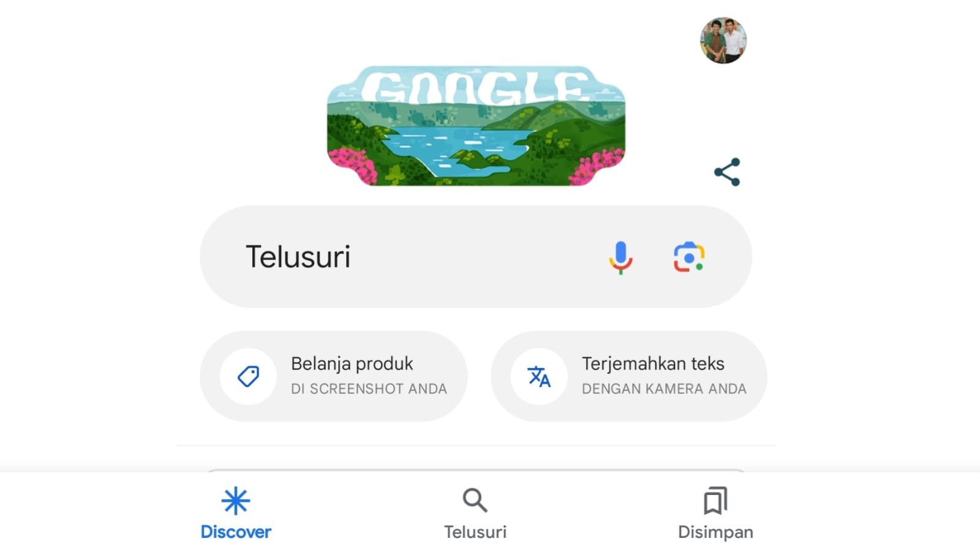Open the account profile photo

723,40
